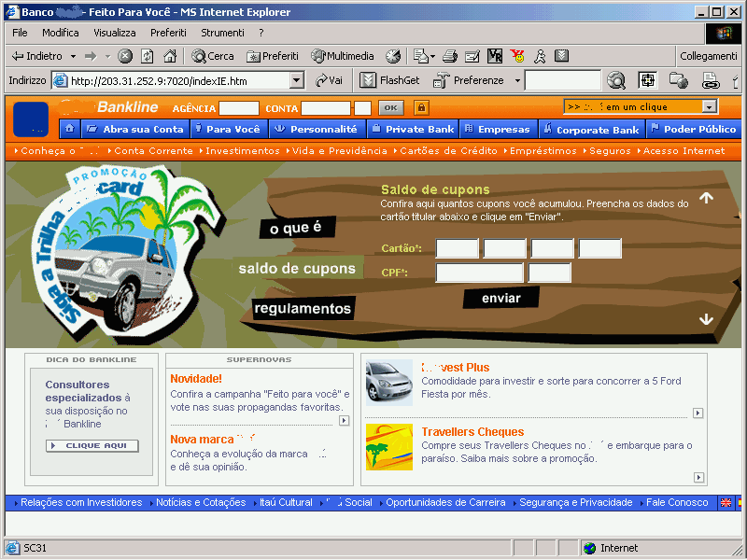The height and width of the screenshot is (560, 747).
Task: Expand the back button history dropdown arrow
Action: coord(73,56)
